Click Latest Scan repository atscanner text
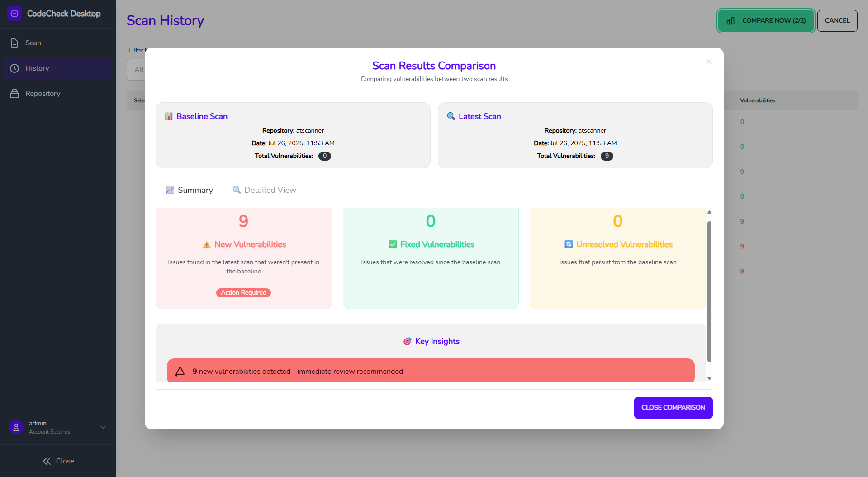Viewport: 868px width, 477px height. 592,130
